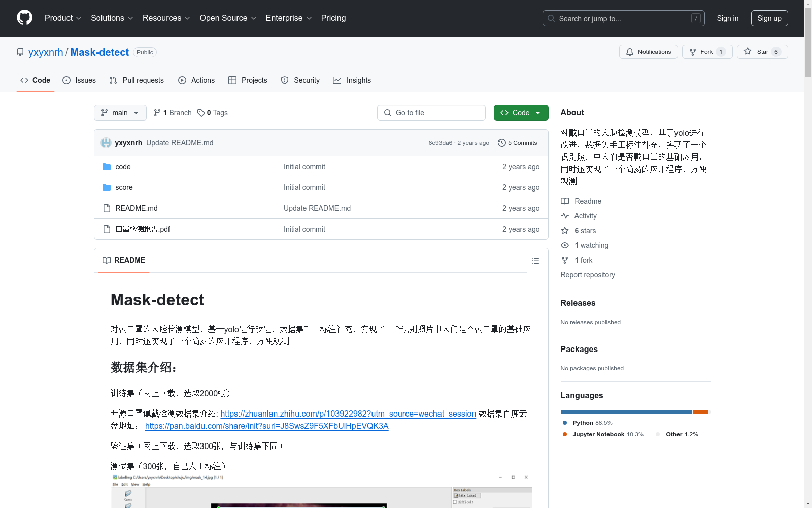Viewport: 812px width, 508px height.
Task: Open the code folder name
Action: tap(123, 167)
